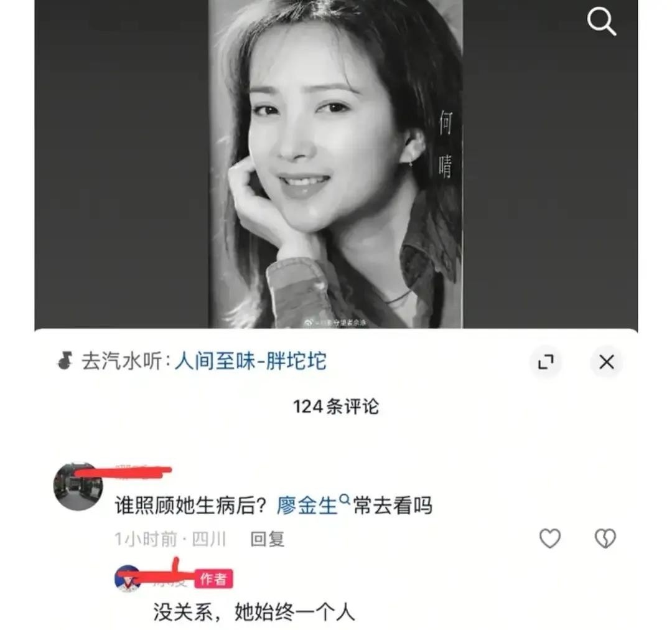Tap the 1小时前 · 四川 timestamp
This screenshot has height=630, width=672.
click(170, 539)
